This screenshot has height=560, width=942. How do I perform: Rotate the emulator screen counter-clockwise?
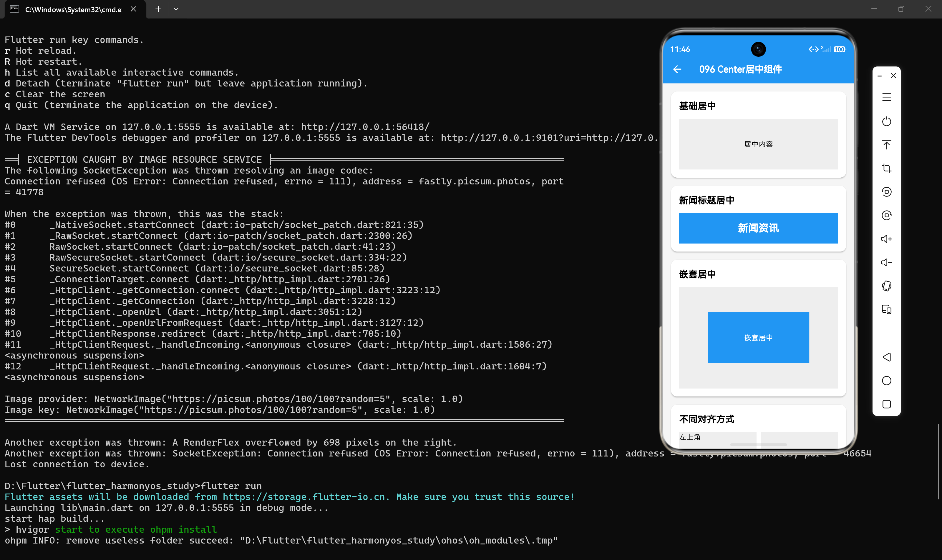pyautogui.click(x=886, y=192)
